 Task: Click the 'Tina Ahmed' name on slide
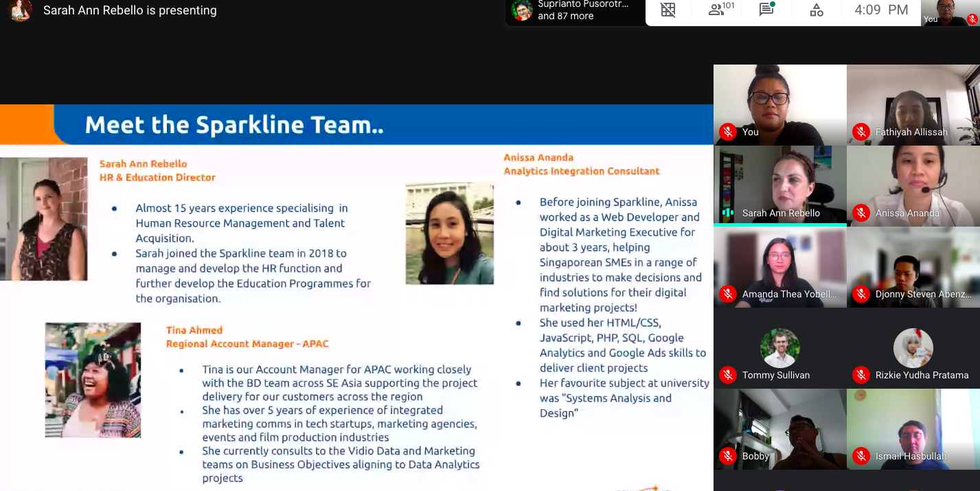tap(194, 330)
